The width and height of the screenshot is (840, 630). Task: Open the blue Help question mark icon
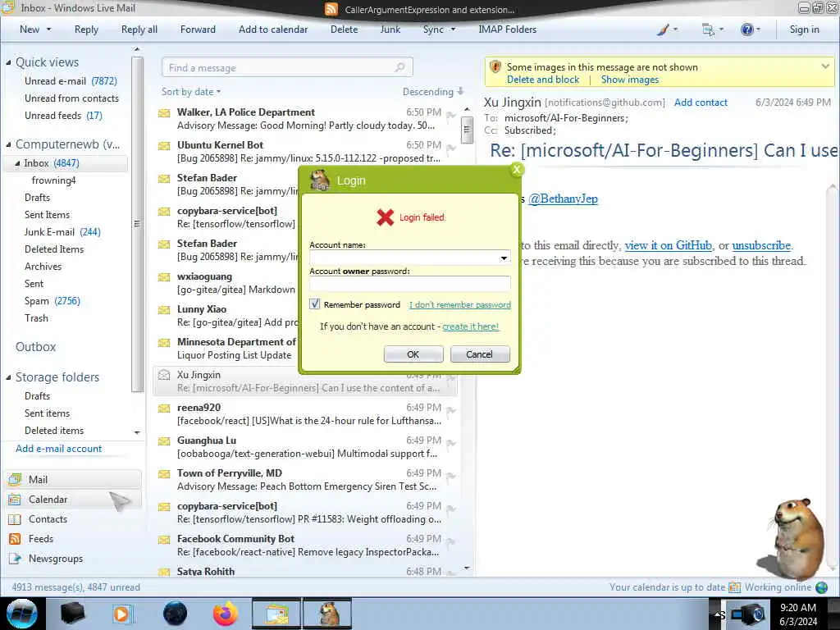746,30
